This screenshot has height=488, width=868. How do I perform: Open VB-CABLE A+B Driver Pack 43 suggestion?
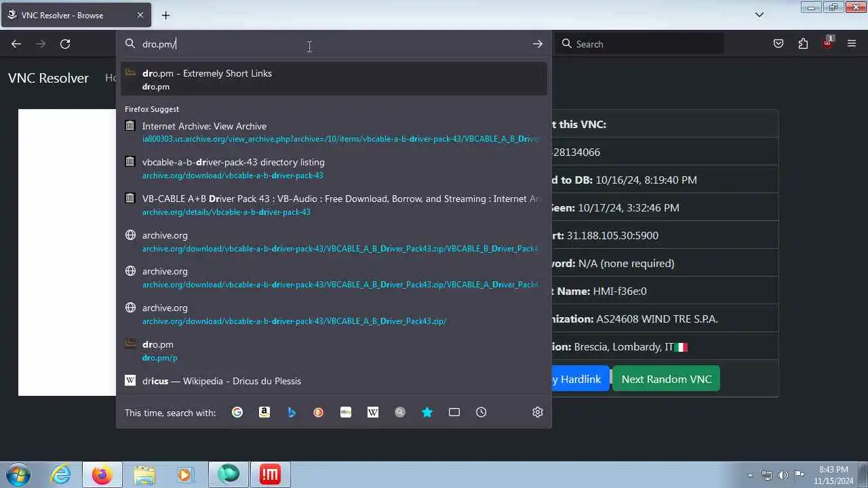point(334,205)
